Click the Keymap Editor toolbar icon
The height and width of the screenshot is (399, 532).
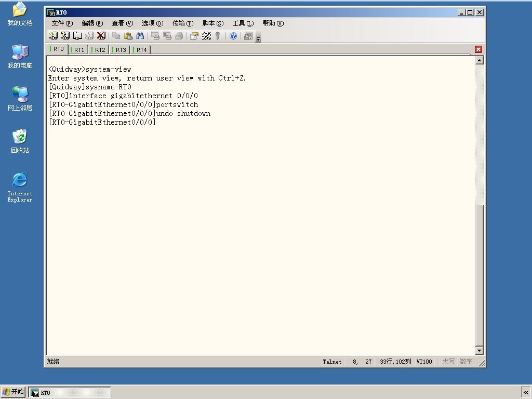[206, 36]
